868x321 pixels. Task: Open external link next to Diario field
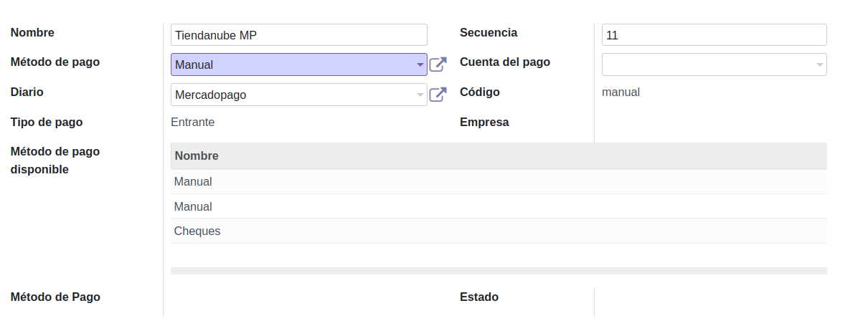coord(438,95)
